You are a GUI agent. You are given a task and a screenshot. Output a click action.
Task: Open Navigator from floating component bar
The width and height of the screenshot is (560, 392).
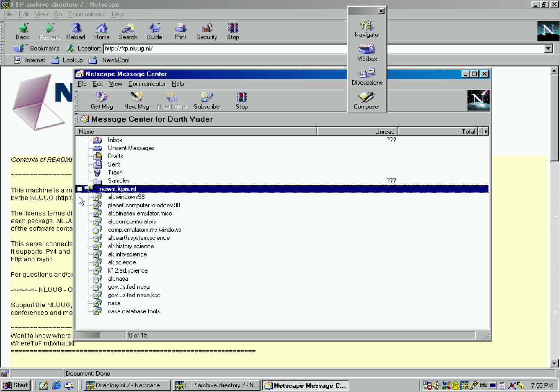[367, 28]
